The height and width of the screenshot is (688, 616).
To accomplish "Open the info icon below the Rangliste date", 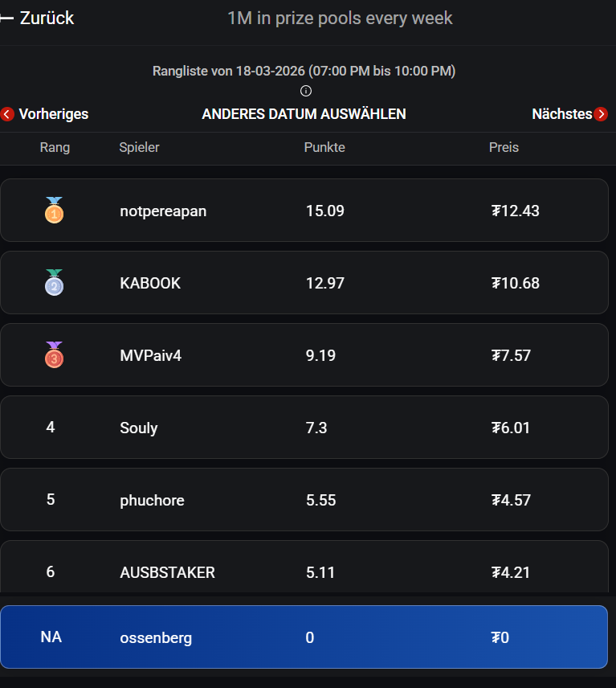I will tap(305, 91).
